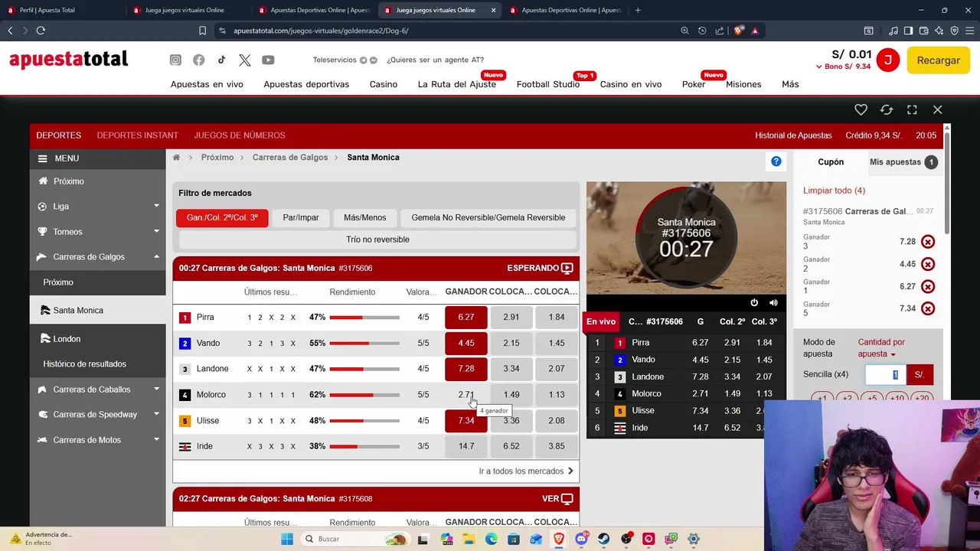Click the user avatar J
Viewport: 980px width, 551px height.
(x=888, y=60)
